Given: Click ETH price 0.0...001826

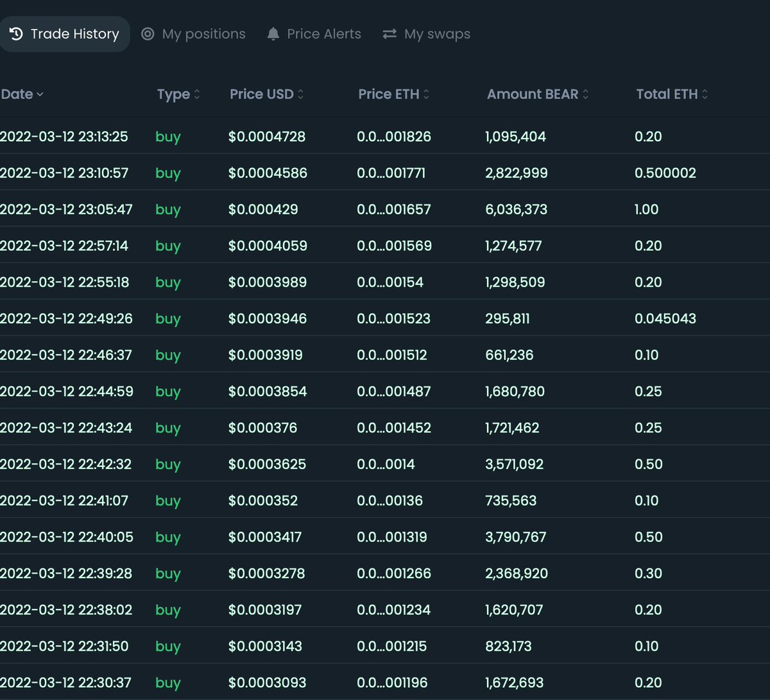Looking at the screenshot, I should tap(394, 137).
